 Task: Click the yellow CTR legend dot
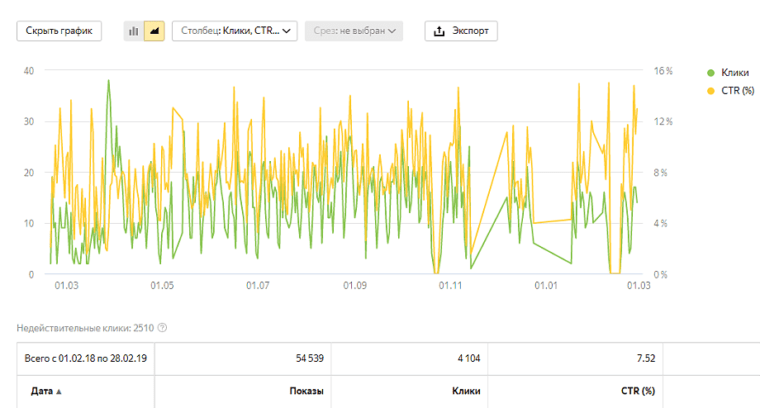coord(711,91)
